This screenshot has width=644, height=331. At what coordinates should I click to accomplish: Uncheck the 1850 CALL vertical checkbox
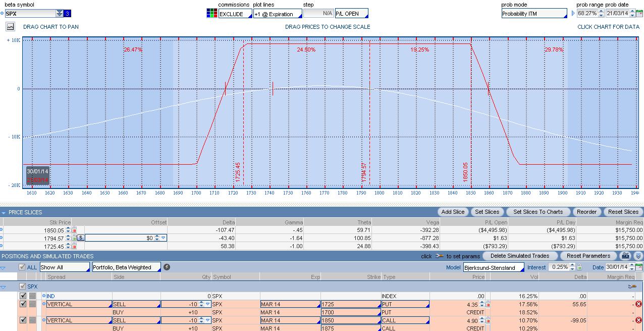[x=23, y=320]
